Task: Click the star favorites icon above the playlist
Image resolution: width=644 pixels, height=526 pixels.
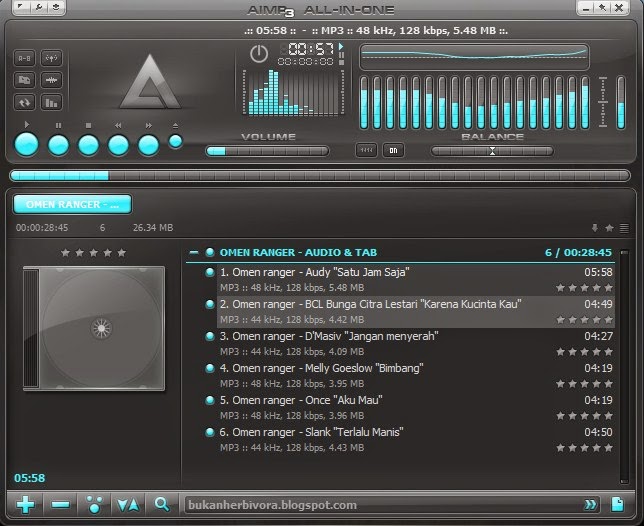Action: 610,228
